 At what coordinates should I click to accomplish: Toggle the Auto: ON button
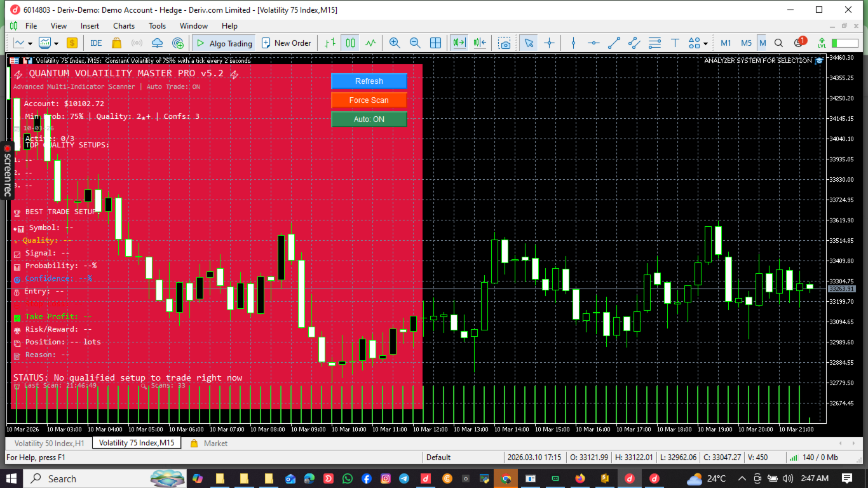[369, 119]
